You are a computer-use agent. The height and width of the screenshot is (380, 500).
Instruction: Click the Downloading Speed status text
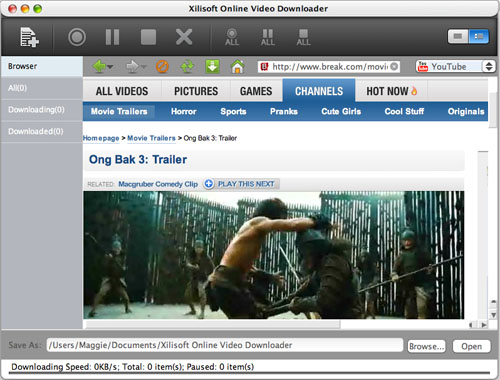pyautogui.click(x=133, y=367)
